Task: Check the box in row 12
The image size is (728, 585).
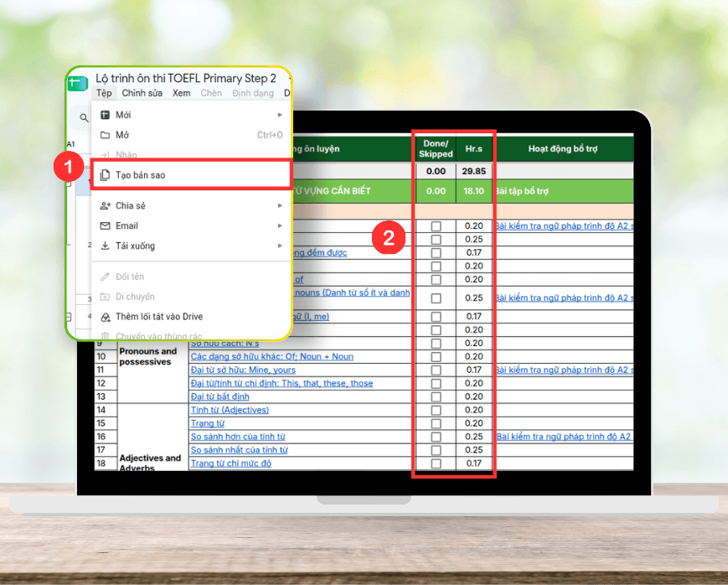Action: click(436, 384)
